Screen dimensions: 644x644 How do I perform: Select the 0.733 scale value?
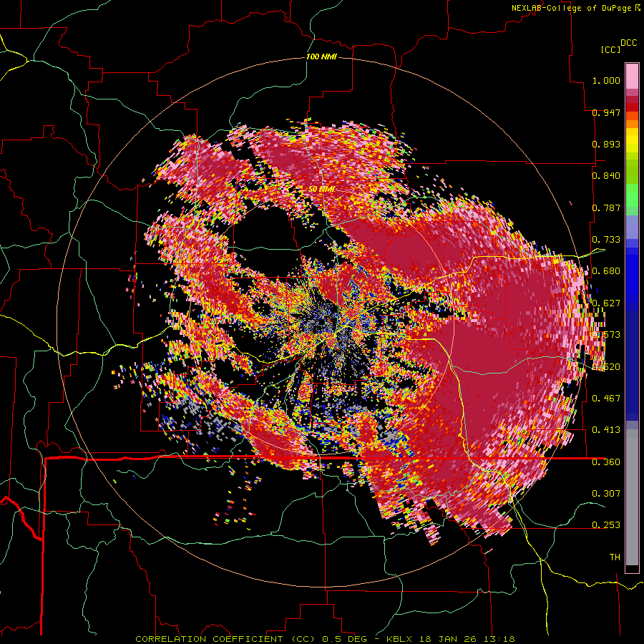(x=606, y=240)
